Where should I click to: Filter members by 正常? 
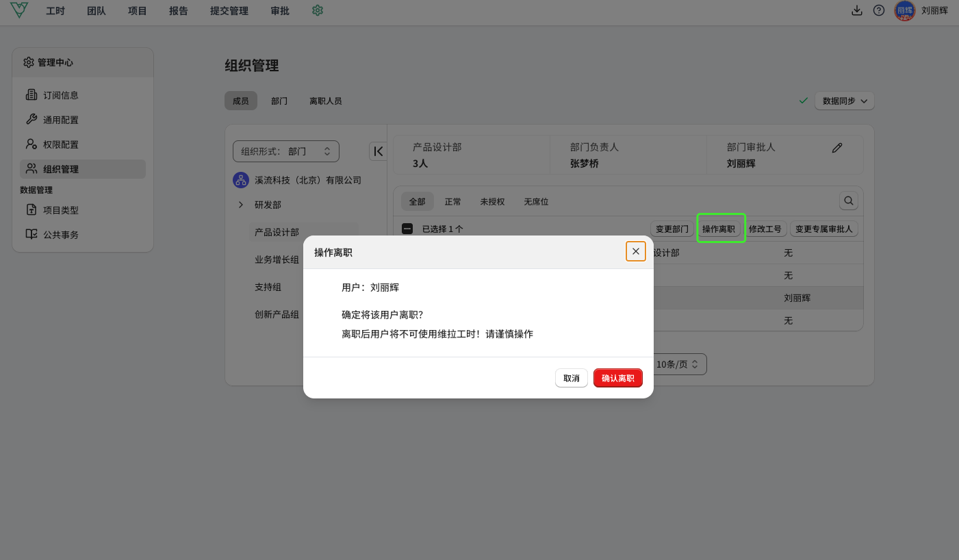[453, 201]
